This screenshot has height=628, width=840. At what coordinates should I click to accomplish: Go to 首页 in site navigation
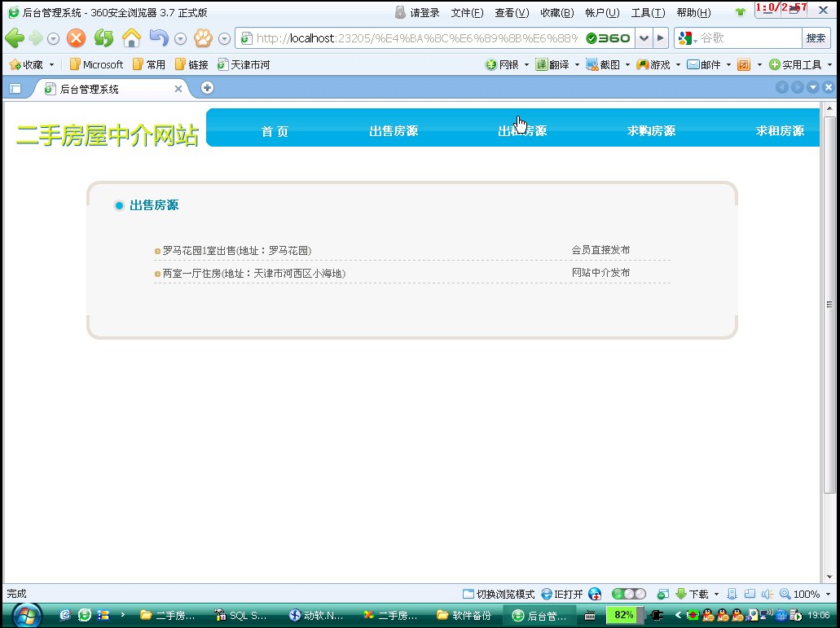275,131
